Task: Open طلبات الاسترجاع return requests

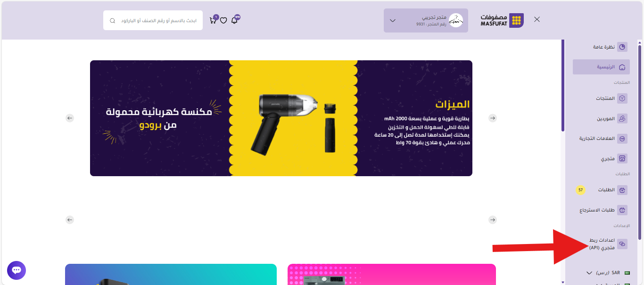Action: coord(601,210)
